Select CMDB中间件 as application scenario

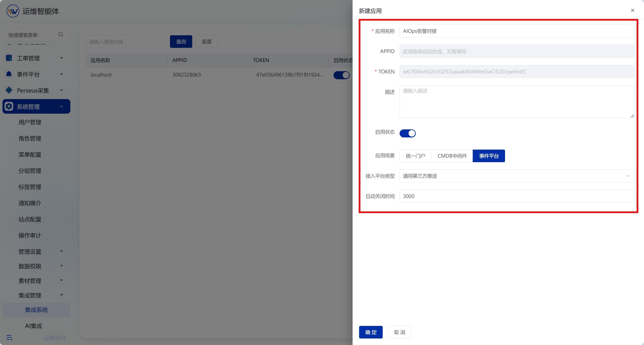tap(452, 156)
